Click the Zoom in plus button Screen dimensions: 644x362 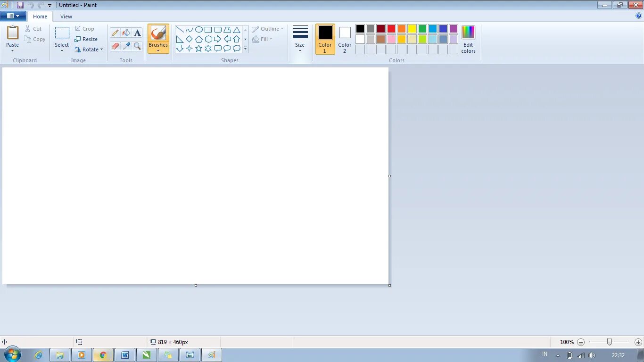(x=638, y=342)
